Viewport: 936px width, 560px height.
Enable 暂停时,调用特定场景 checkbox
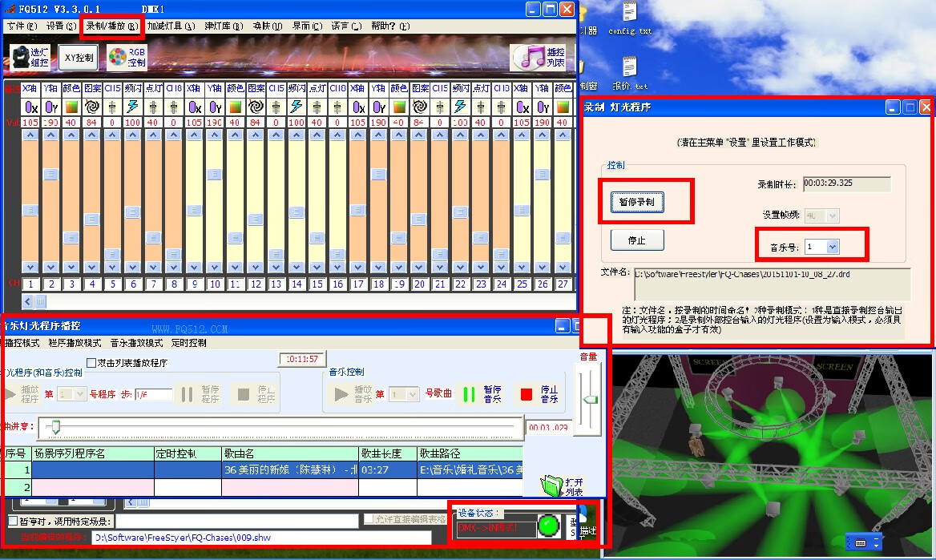12,521
